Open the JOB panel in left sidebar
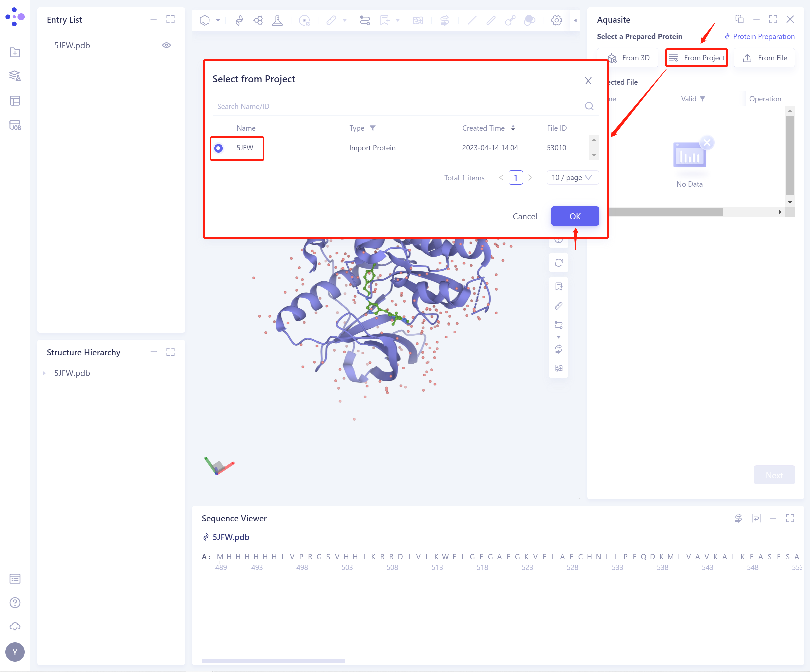 (15, 125)
